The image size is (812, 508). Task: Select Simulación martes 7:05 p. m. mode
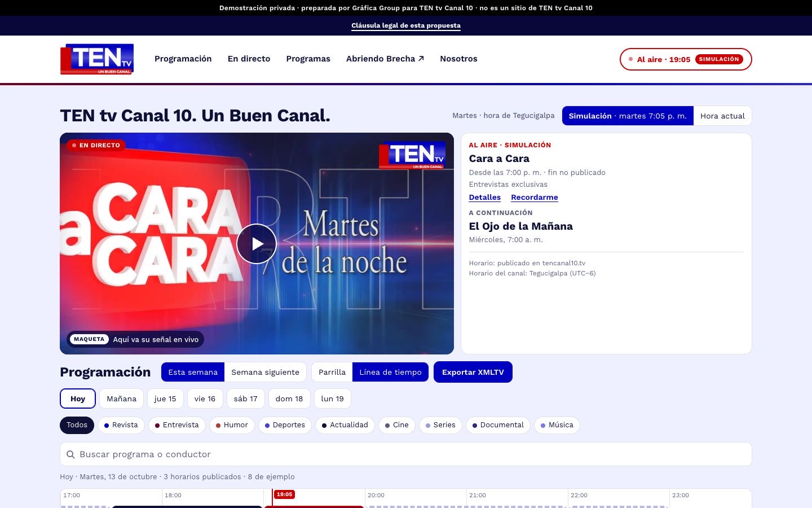[628, 116]
